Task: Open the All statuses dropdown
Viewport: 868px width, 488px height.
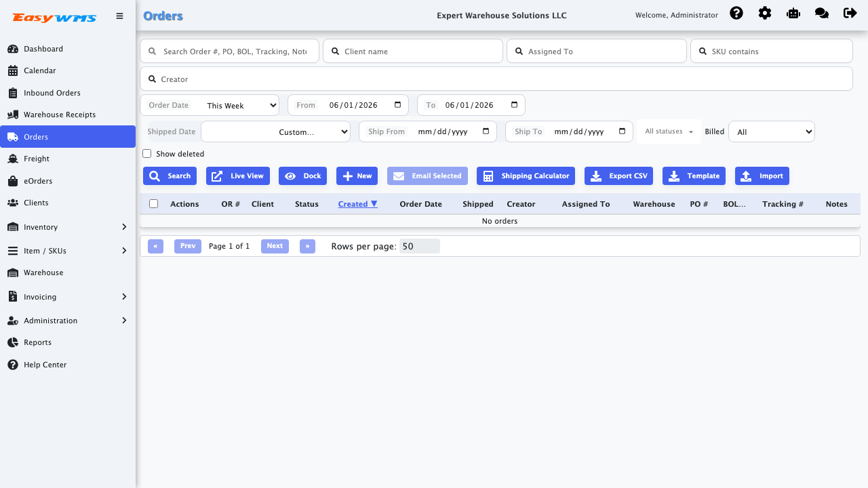Action: point(669,131)
